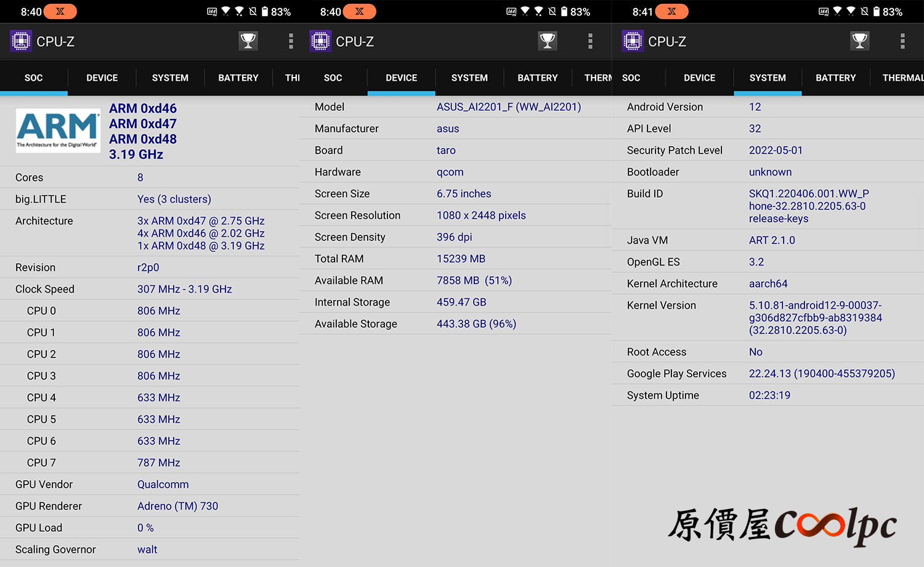Select SYSTEM tab in middle screen

click(x=469, y=78)
